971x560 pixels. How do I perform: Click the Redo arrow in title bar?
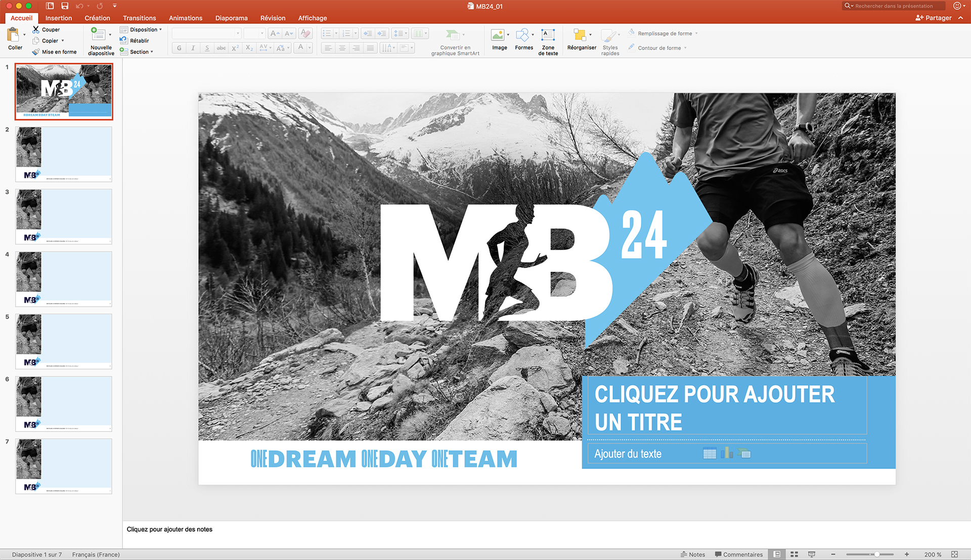pyautogui.click(x=100, y=6)
